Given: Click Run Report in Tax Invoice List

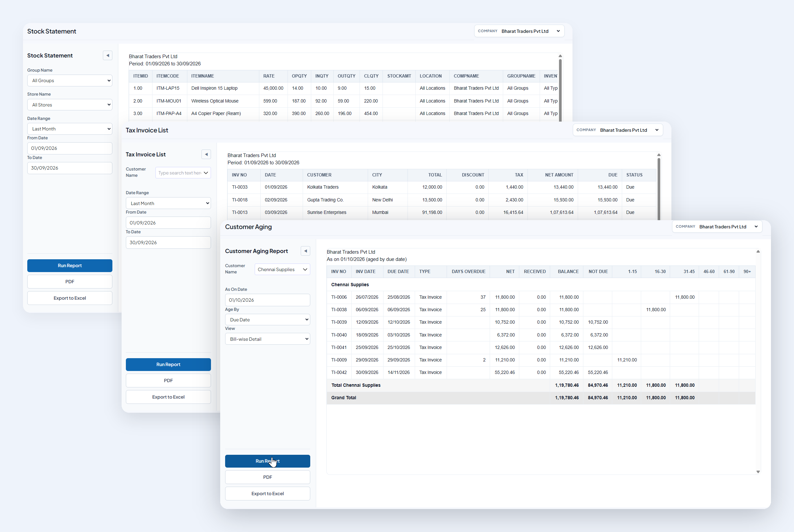Looking at the screenshot, I should [168, 364].
